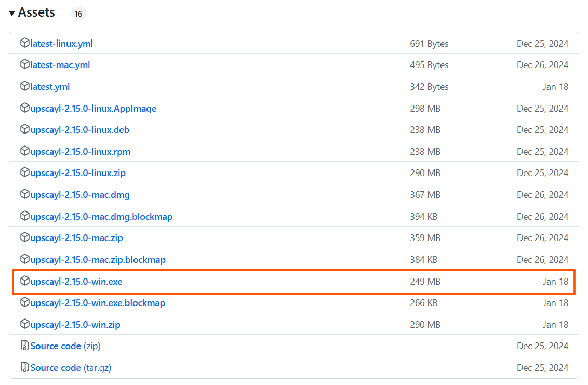The width and height of the screenshot is (588, 385).
Task: Click the 266 KB size value
Action: [x=423, y=303]
